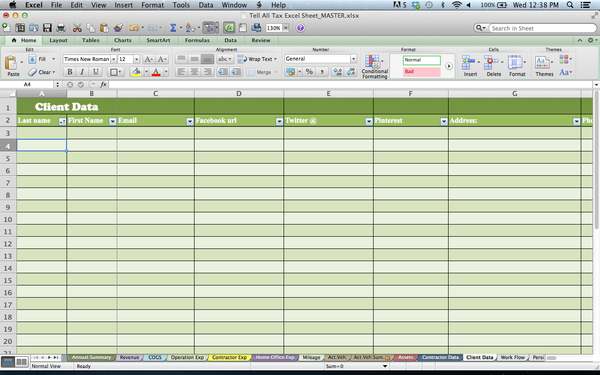Click the Clear button in Edit group
The width and height of the screenshot is (600, 375).
point(42,72)
